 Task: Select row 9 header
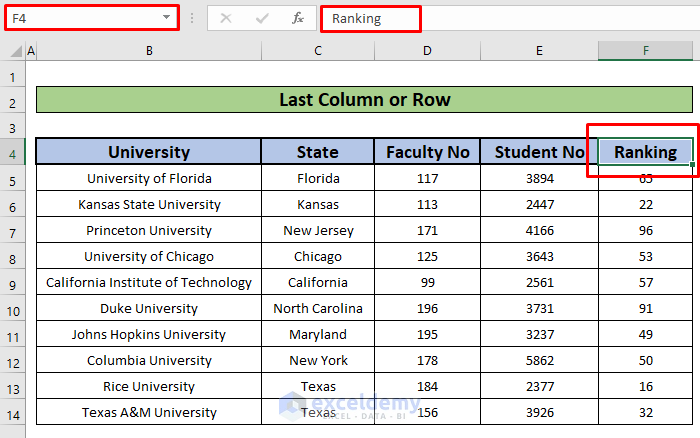click(x=12, y=283)
